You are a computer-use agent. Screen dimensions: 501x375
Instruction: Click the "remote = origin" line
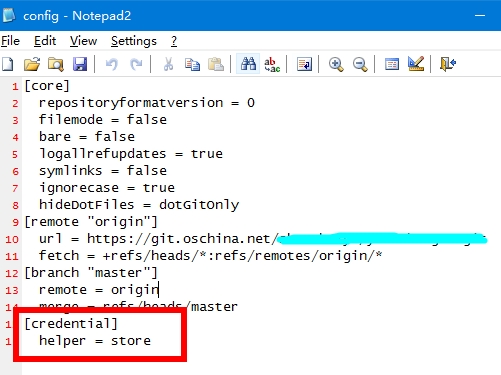point(99,290)
